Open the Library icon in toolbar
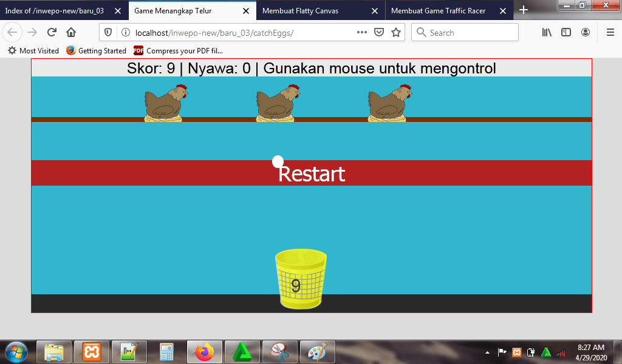 tap(547, 32)
